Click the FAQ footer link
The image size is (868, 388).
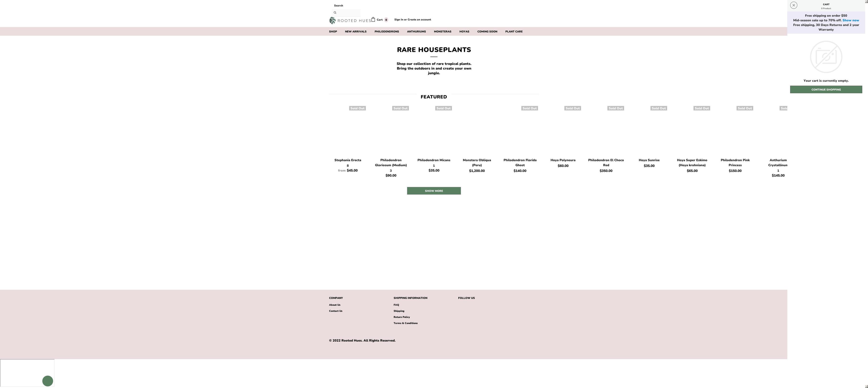(396, 305)
